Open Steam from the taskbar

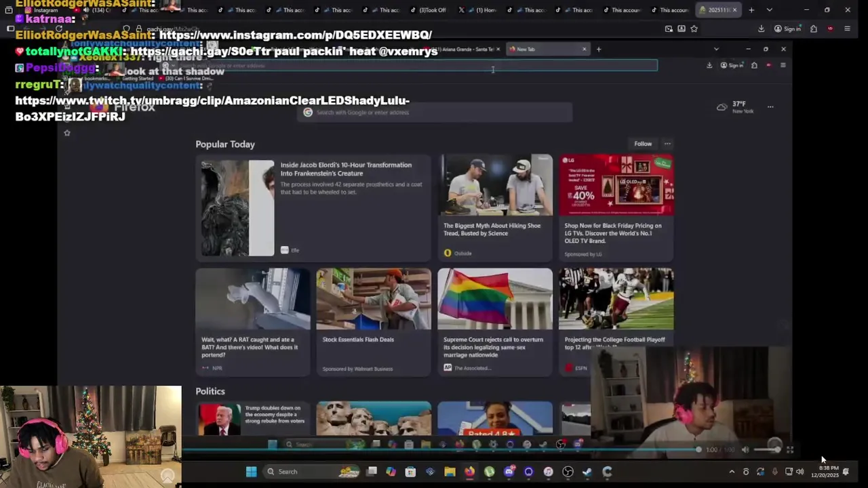pos(587,472)
